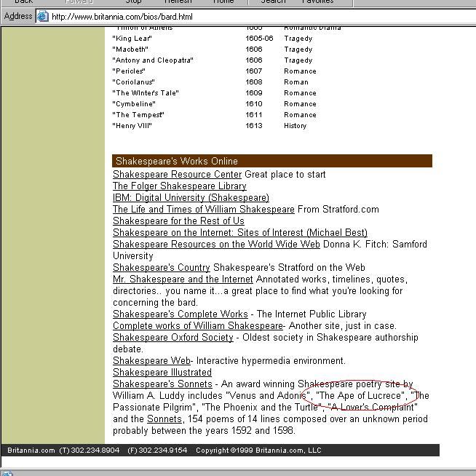Click the "Macbeth" title in the table
Viewport: 476px width, 476px height.
click(130, 49)
